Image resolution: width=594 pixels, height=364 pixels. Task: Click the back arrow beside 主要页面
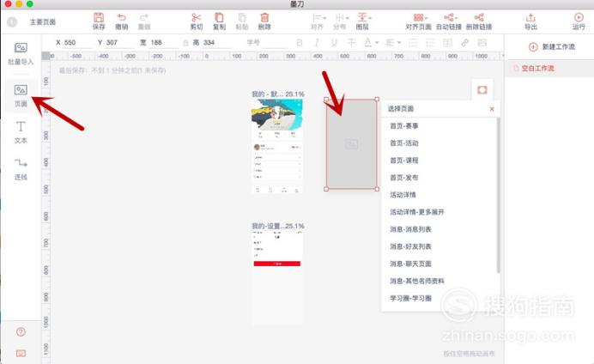pos(12,22)
